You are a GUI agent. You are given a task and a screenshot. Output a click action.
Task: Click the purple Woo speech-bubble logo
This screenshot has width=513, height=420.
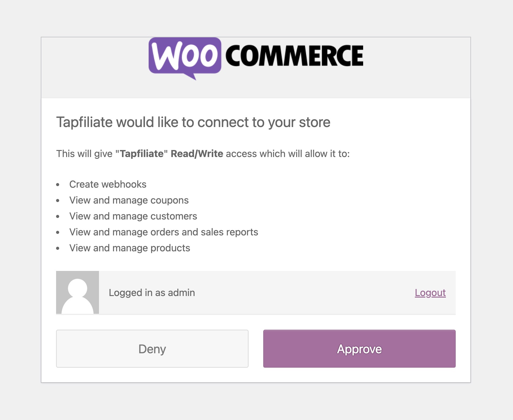point(185,56)
